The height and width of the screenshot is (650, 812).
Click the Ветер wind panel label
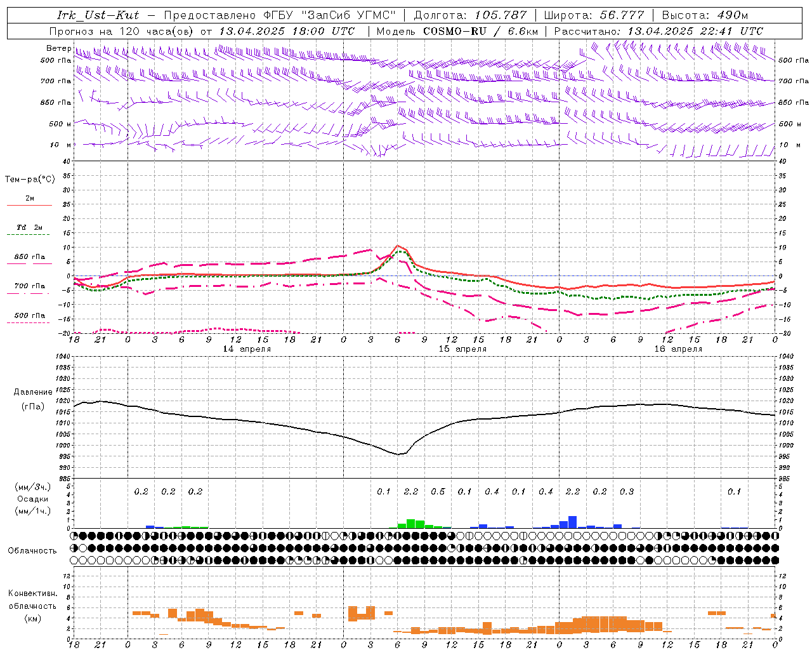[x=58, y=48]
